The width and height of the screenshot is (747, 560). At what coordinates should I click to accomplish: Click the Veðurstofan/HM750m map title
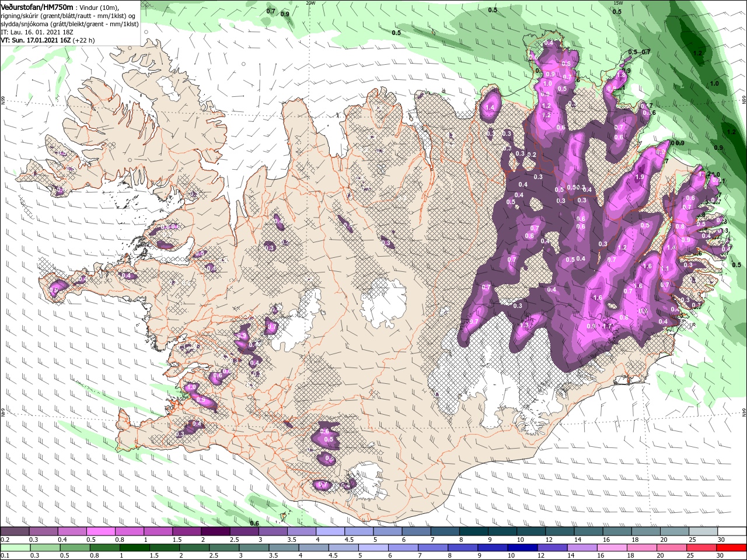tap(37, 6)
